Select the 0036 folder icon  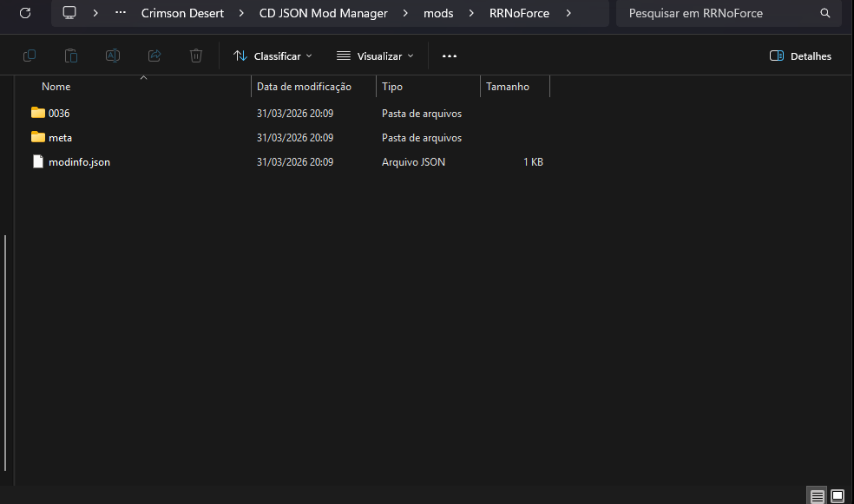click(38, 113)
